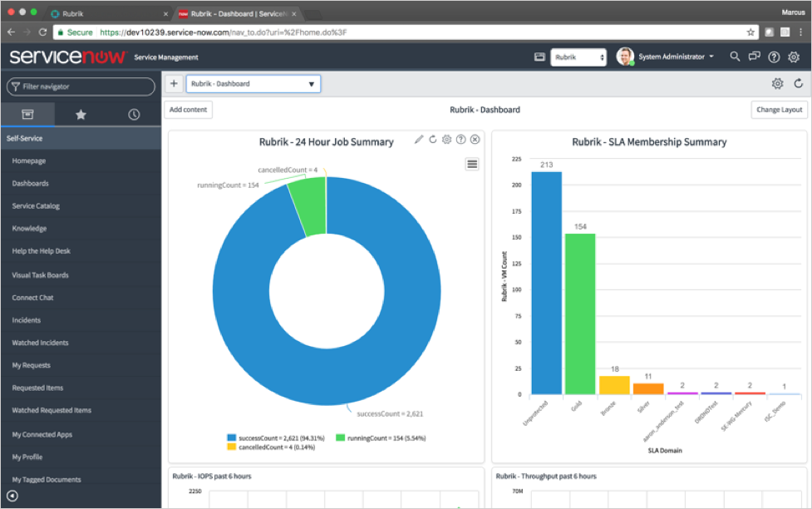This screenshot has height=509, width=812.
Task: Click the Change Layout button
Action: tap(779, 110)
